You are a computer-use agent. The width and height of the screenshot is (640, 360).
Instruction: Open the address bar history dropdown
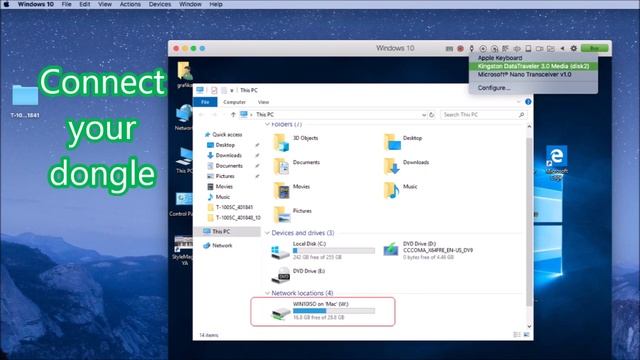click(x=424, y=115)
